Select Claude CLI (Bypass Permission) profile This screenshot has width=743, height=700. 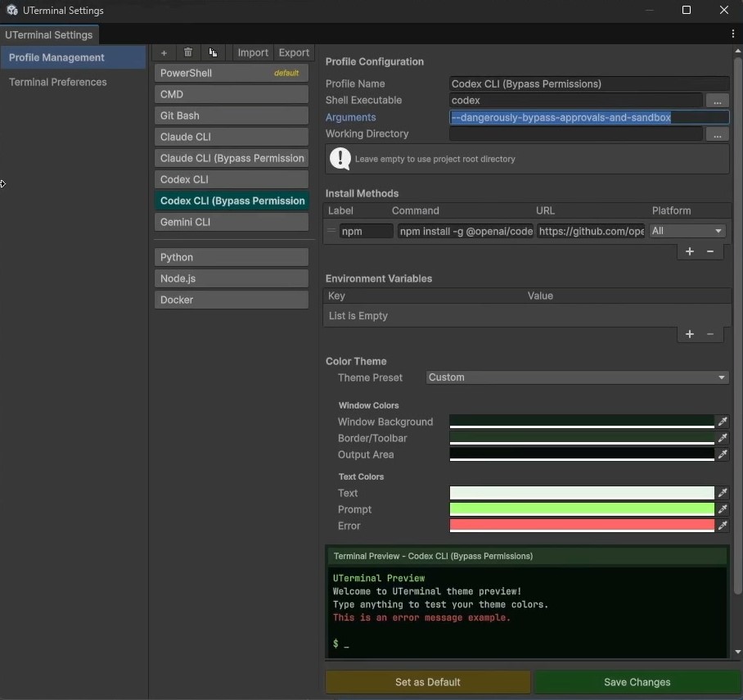point(232,158)
